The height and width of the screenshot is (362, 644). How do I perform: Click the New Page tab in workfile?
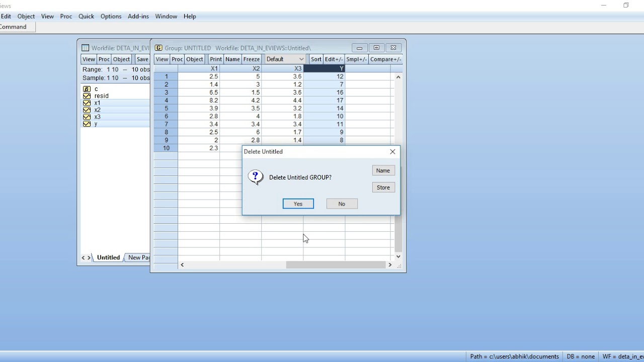pyautogui.click(x=138, y=257)
